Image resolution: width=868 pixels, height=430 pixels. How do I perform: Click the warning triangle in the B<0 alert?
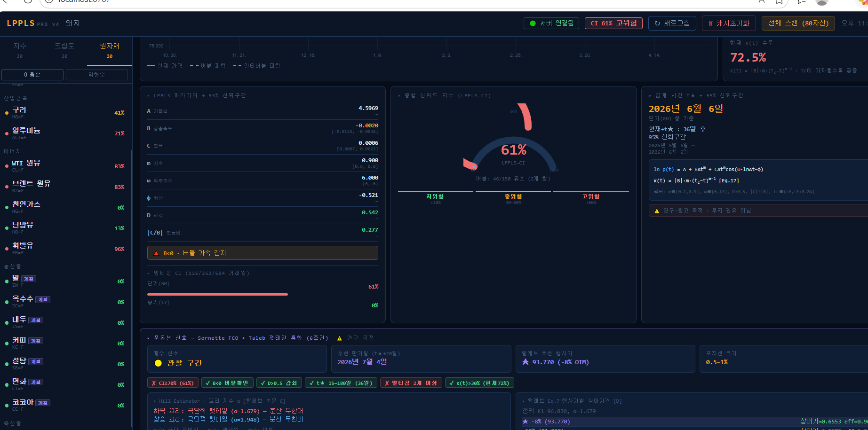coord(156,253)
